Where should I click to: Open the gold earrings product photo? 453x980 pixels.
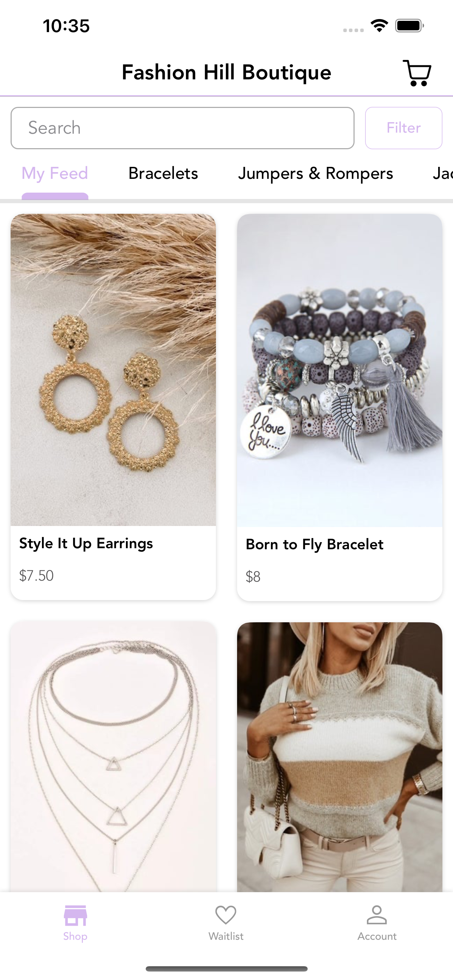click(113, 370)
